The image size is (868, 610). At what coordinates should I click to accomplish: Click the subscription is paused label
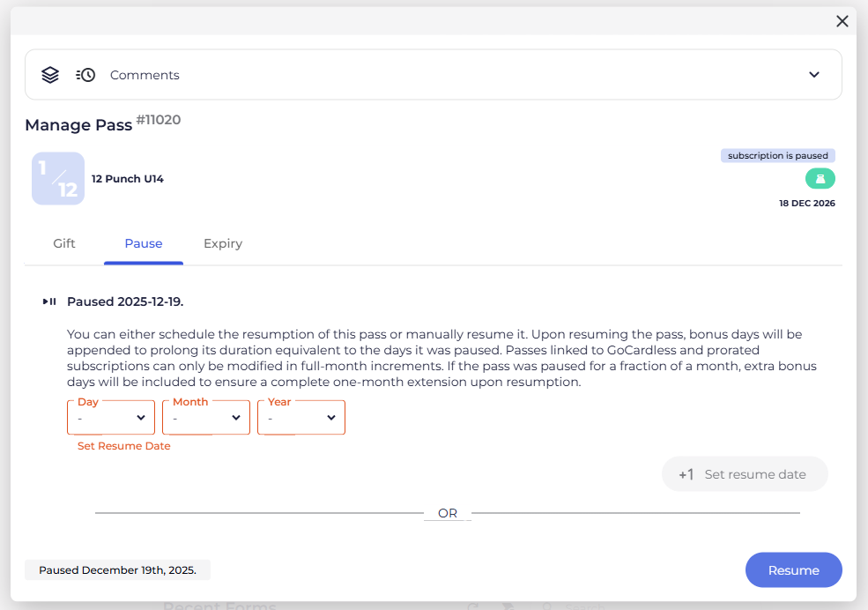point(777,156)
